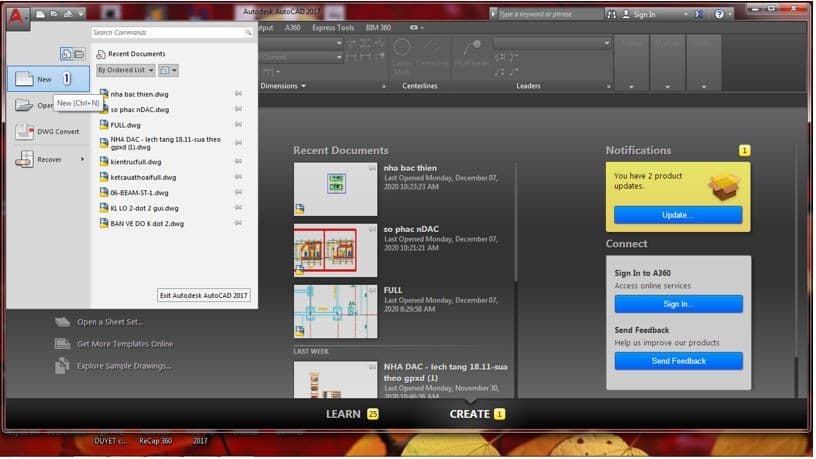Screen dimensions: 816x459
Task: Switch to the A360 ribbon tab
Action: coord(293,28)
